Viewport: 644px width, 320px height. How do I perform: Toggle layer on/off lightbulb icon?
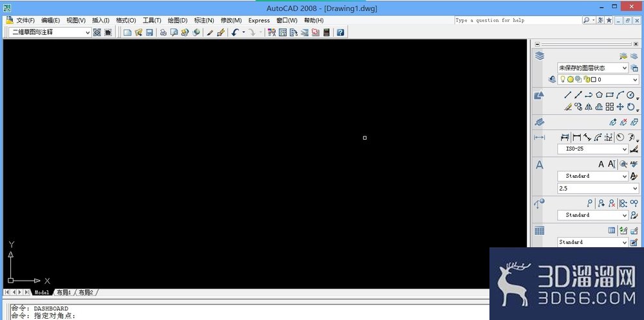[x=563, y=79]
